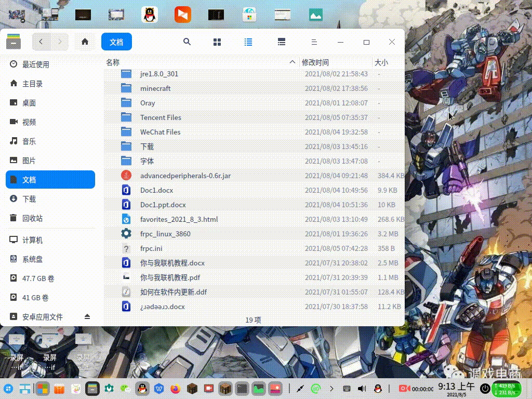Image resolution: width=532 pixels, height=399 pixels.
Task: Switch to icon grid view
Action: pyautogui.click(x=217, y=42)
